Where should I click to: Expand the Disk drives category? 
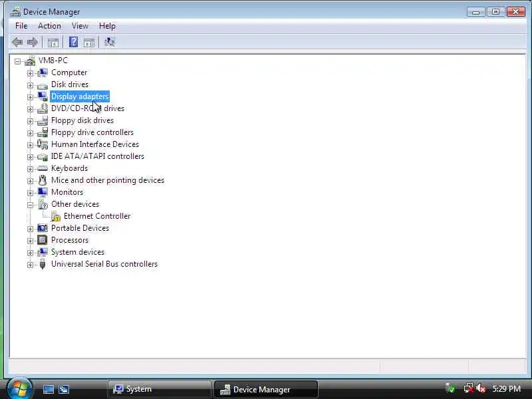click(x=30, y=85)
